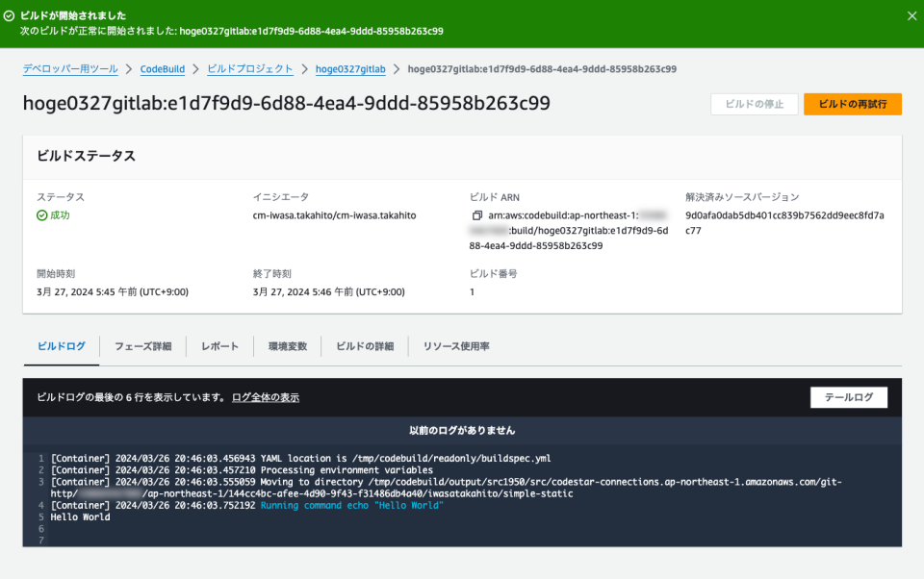Viewport: 924px width, 579px height.
Task: Navigate to CodeBuild via breadcrumb
Action: (162, 68)
